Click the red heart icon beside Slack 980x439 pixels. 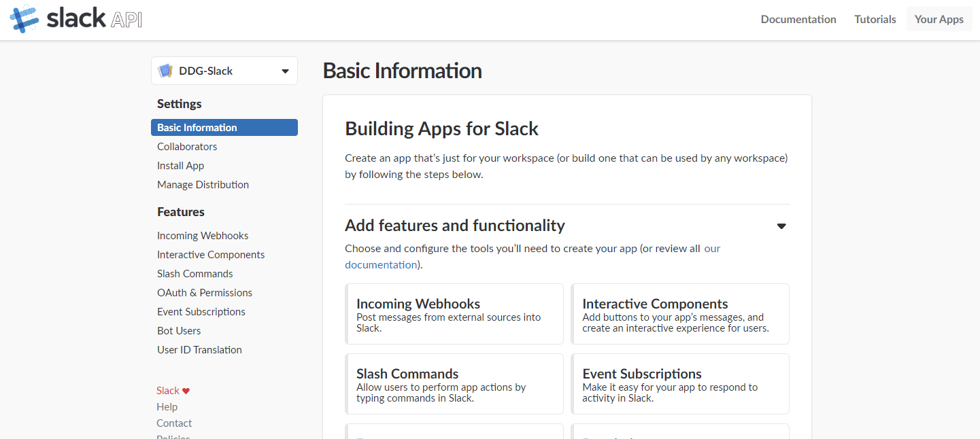186,391
